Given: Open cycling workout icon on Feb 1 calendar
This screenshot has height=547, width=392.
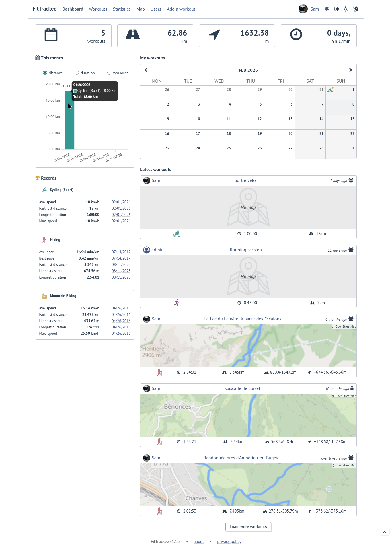Looking at the screenshot, I should tap(330, 90).
